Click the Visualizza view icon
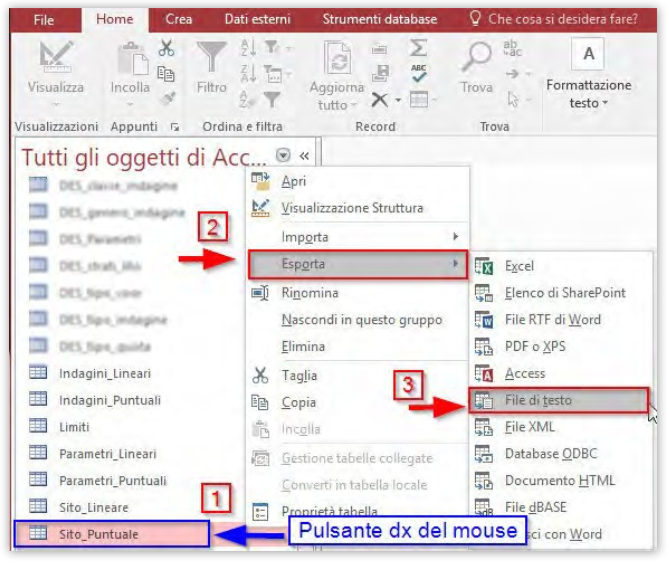669x564 pixels. [56, 57]
